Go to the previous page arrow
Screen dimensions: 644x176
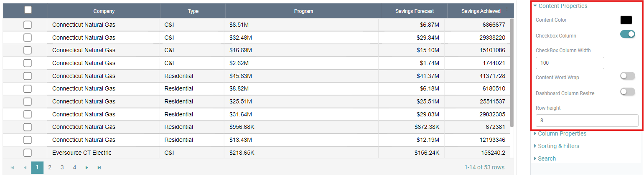click(25, 168)
